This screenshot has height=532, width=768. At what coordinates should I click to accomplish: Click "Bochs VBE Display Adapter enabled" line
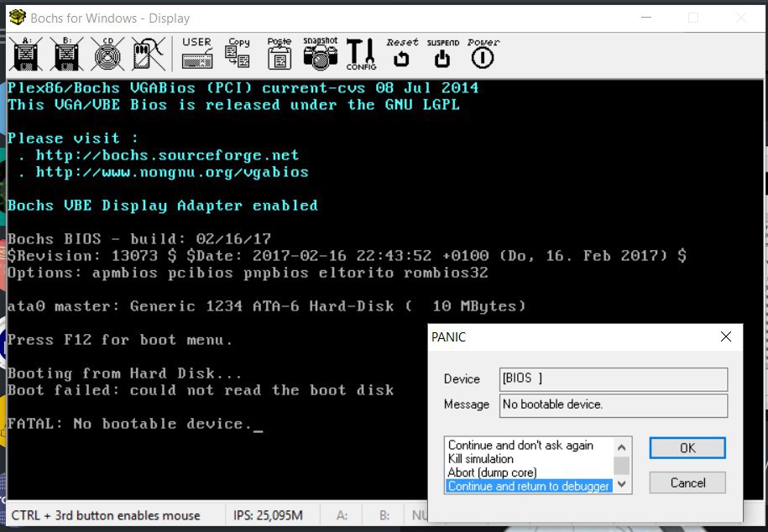pyautogui.click(x=163, y=206)
